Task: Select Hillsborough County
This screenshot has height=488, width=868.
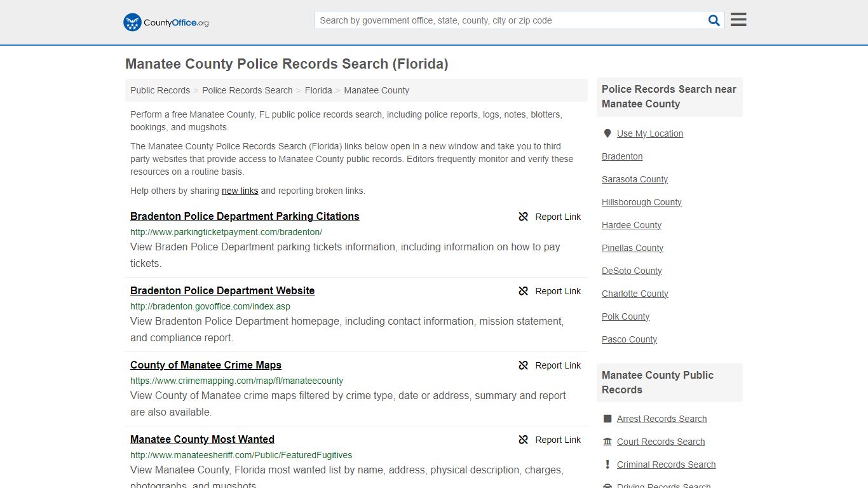Action: (x=642, y=202)
